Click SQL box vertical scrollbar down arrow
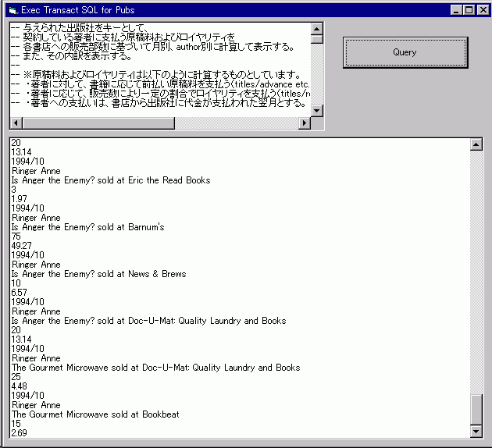The width and height of the screenshot is (492, 448). (317, 110)
